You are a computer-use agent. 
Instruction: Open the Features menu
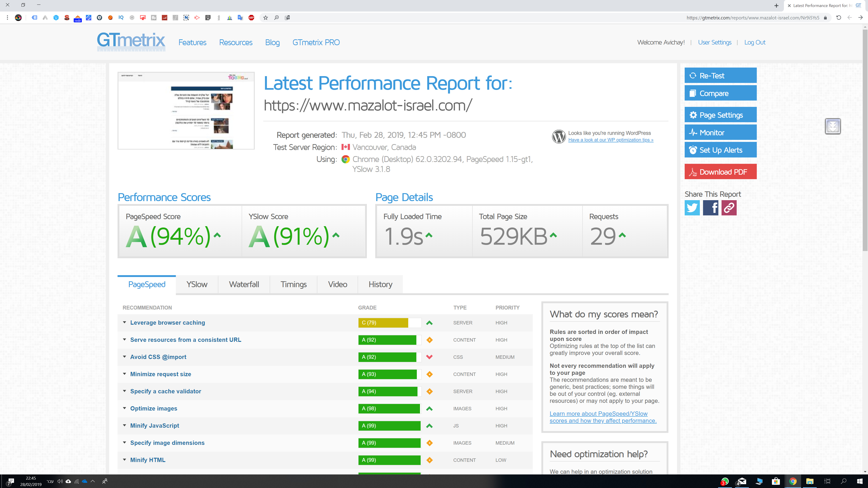click(192, 42)
